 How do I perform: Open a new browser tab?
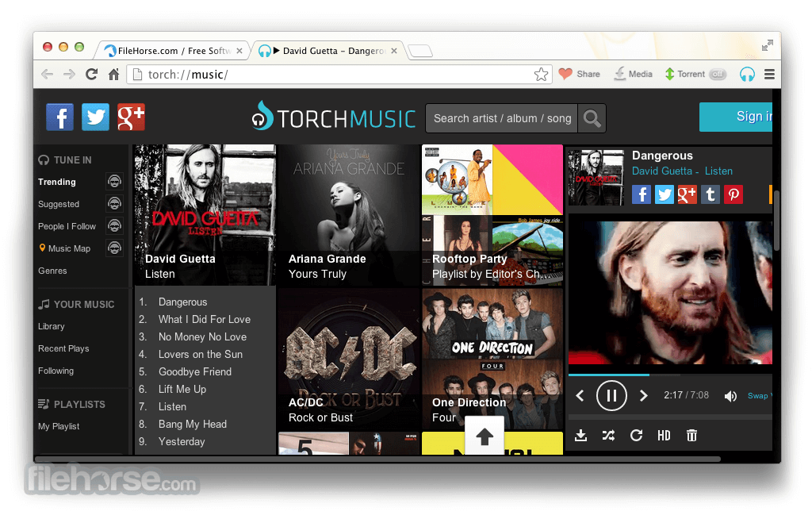[420, 51]
